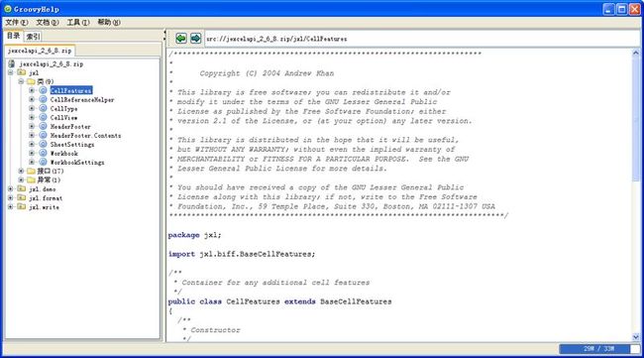644x358 pixels.
Task: Click the WorkbookSettings class icon
Action: tap(43, 162)
